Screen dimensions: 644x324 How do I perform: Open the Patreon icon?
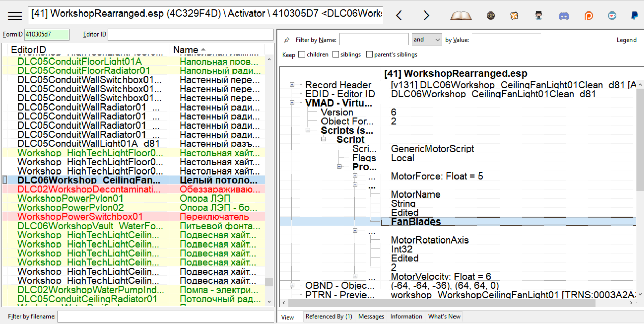point(589,16)
